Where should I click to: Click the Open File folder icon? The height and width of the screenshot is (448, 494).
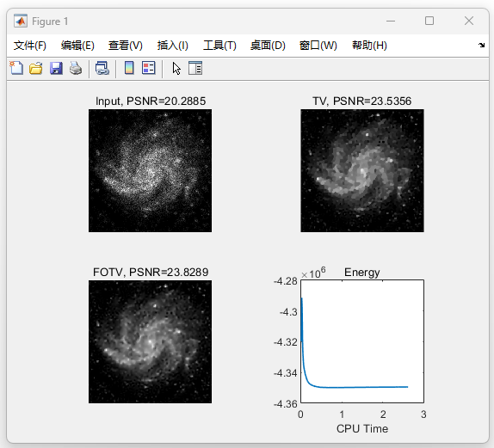coord(36,68)
